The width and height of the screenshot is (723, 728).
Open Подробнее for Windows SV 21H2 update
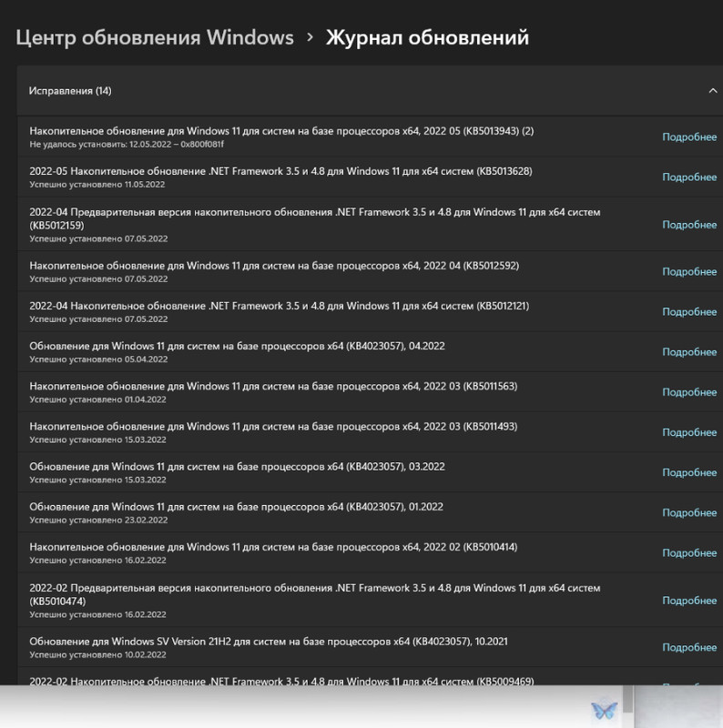click(x=689, y=647)
